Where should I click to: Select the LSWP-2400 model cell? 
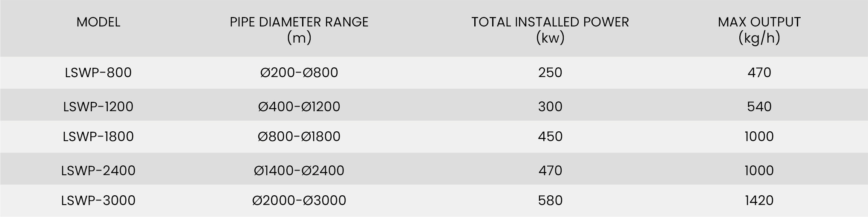click(98, 171)
